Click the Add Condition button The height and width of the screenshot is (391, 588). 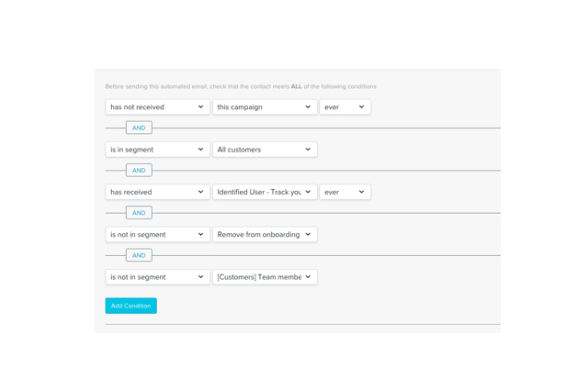pyautogui.click(x=130, y=306)
